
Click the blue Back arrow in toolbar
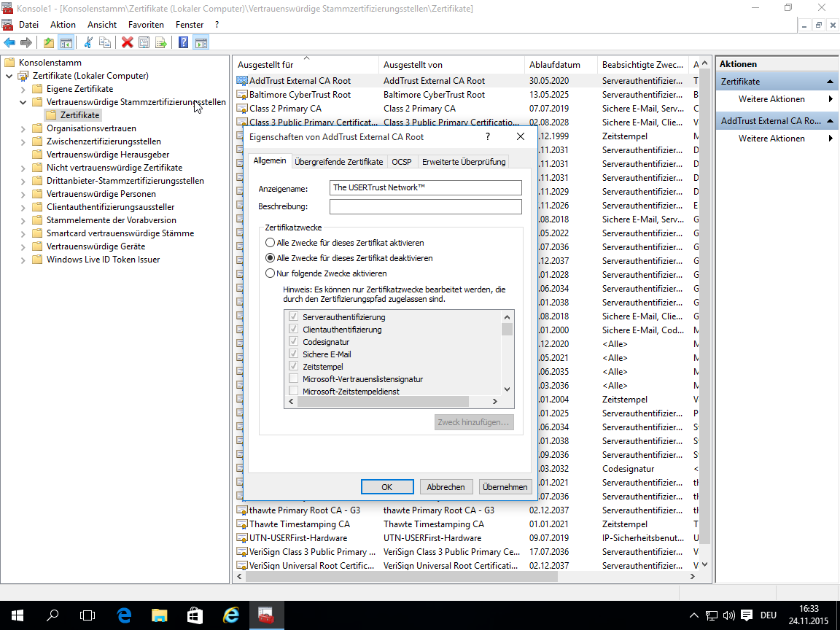pyautogui.click(x=9, y=42)
